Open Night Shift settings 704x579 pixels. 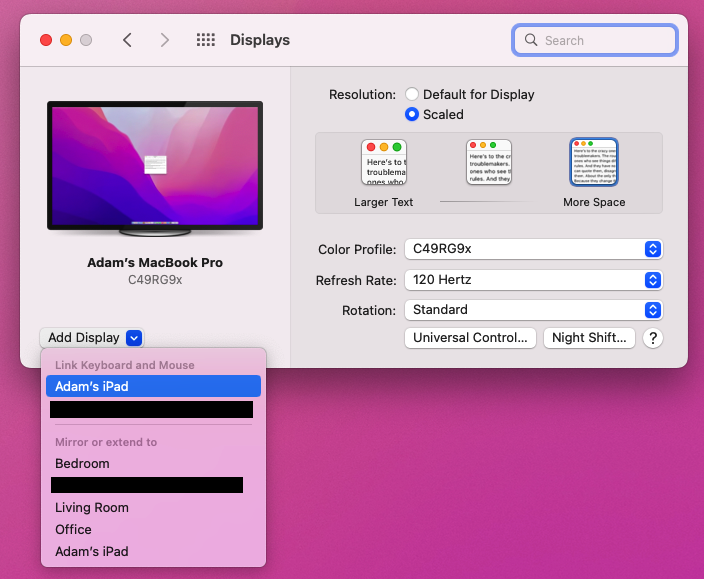point(589,338)
